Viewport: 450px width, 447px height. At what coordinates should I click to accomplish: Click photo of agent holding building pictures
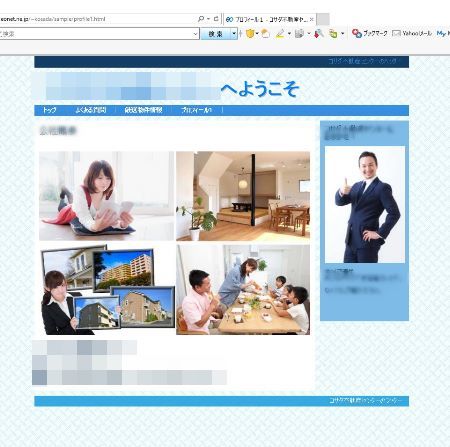[107, 290]
